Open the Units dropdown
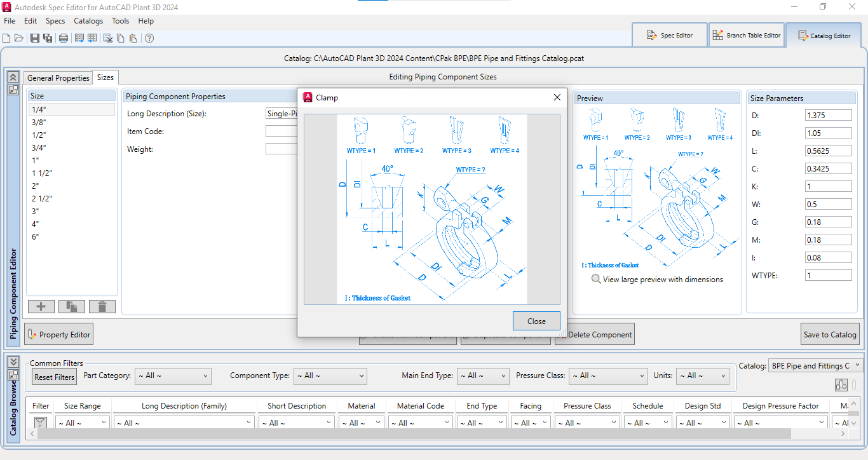Image resolution: width=868 pixels, height=460 pixels. coord(703,376)
